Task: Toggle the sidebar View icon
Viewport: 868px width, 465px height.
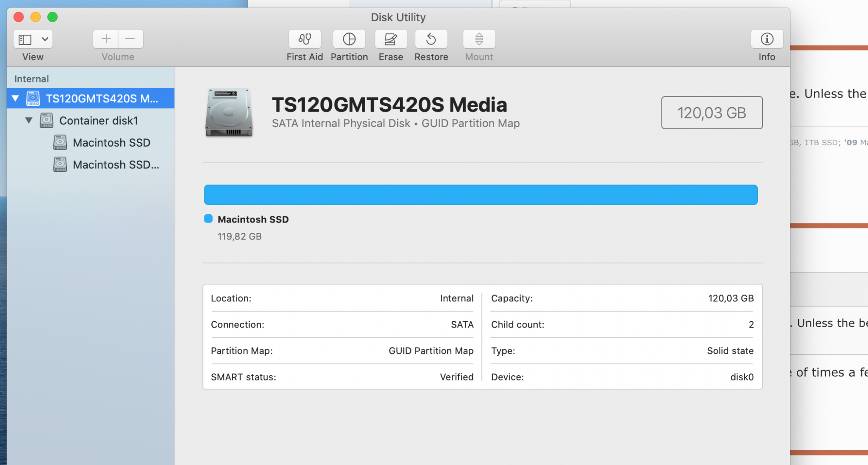Action: [25, 39]
